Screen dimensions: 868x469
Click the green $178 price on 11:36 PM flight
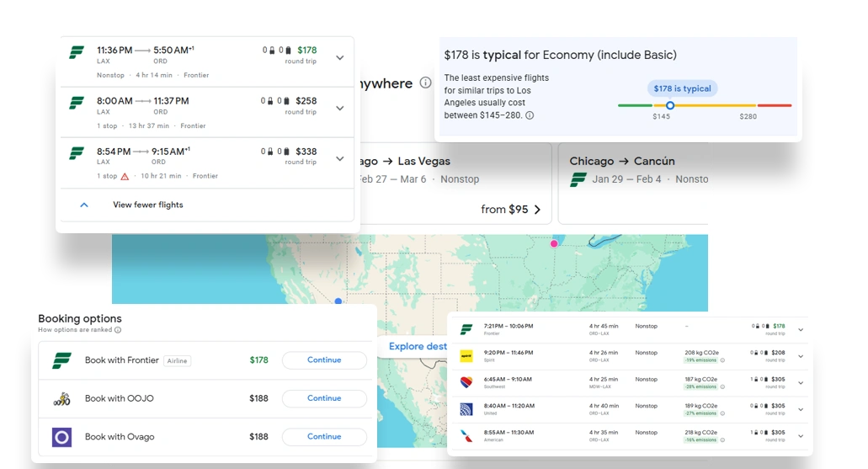pos(306,50)
